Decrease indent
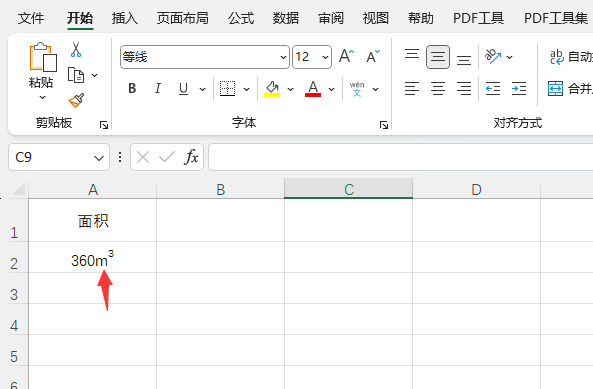Image resolution: width=593 pixels, height=389 pixels. point(493,88)
